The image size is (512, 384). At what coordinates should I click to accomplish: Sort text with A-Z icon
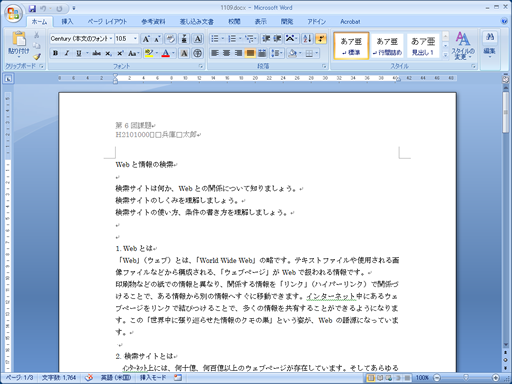click(307, 39)
